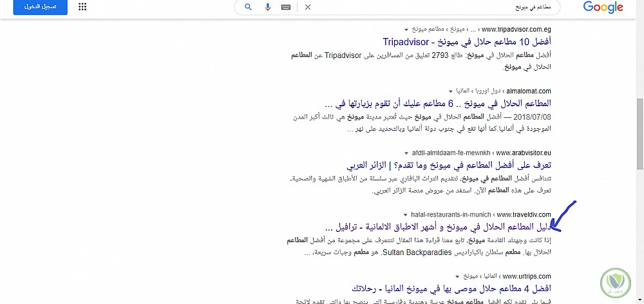Start voice search with microphone icon

pyautogui.click(x=268, y=7)
